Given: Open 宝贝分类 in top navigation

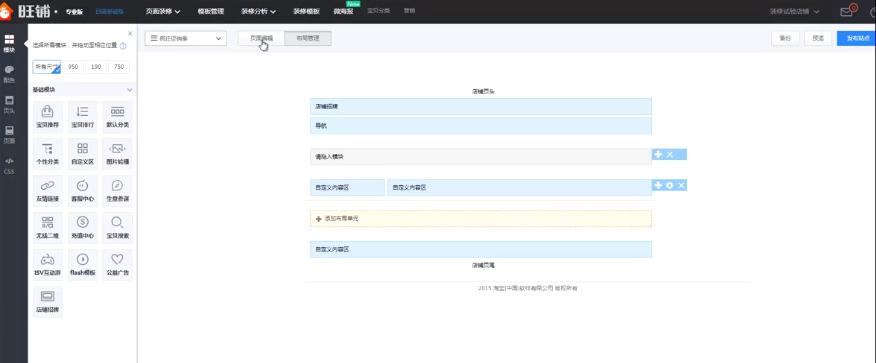Looking at the screenshot, I should (378, 11).
